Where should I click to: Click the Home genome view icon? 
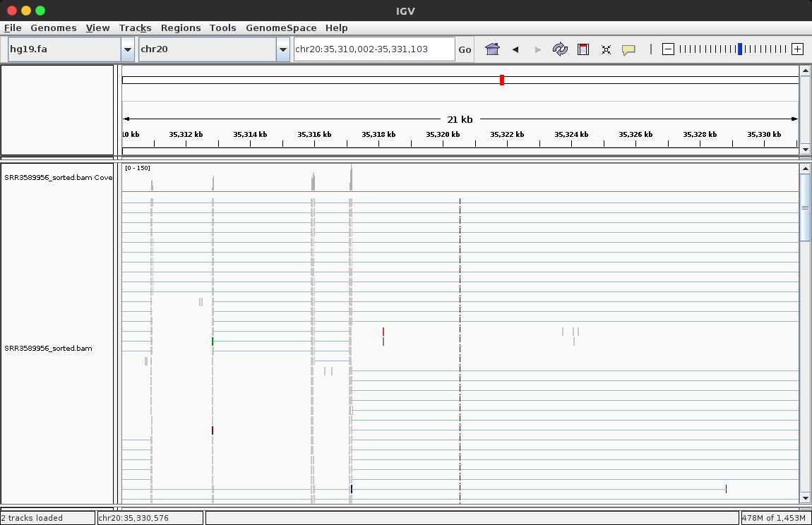click(492, 49)
